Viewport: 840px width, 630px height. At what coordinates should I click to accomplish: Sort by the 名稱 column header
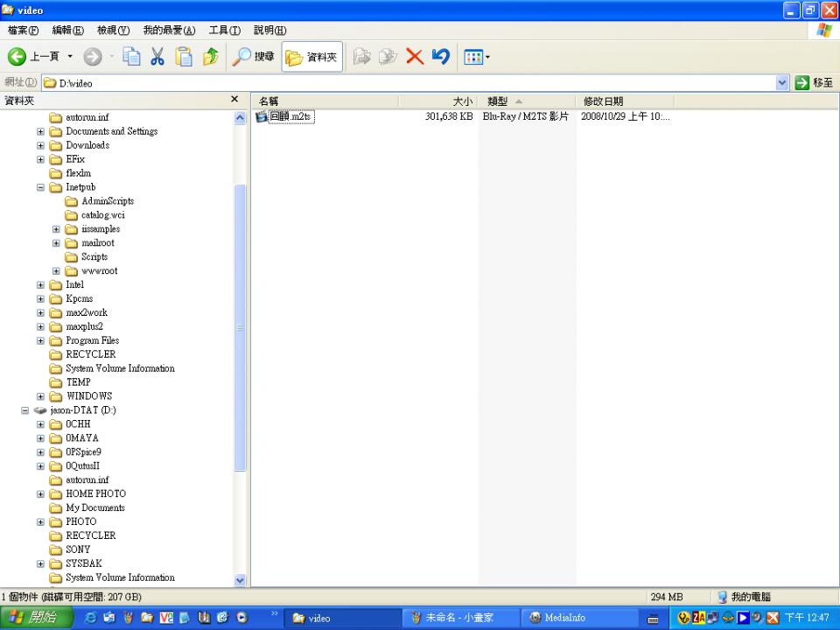point(325,101)
